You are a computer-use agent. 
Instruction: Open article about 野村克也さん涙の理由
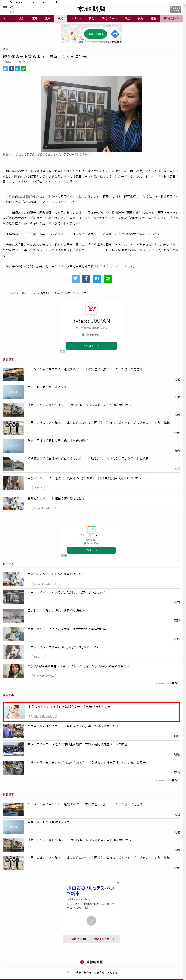click(72, 726)
